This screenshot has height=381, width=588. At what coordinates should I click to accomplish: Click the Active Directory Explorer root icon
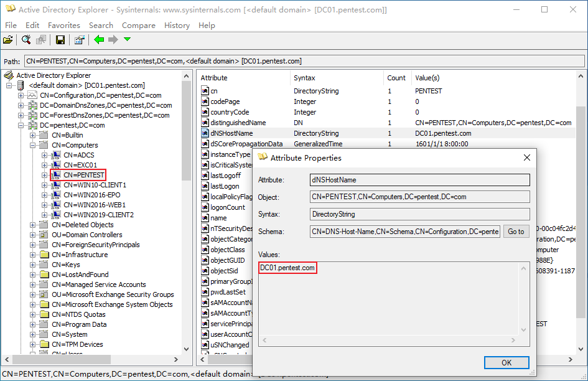[x=9, y=75]
